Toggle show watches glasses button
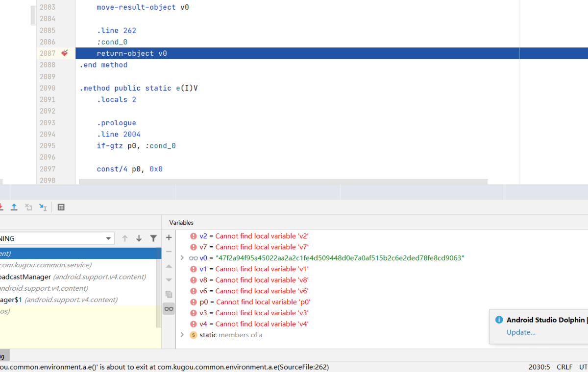 [x=169, y=308]
